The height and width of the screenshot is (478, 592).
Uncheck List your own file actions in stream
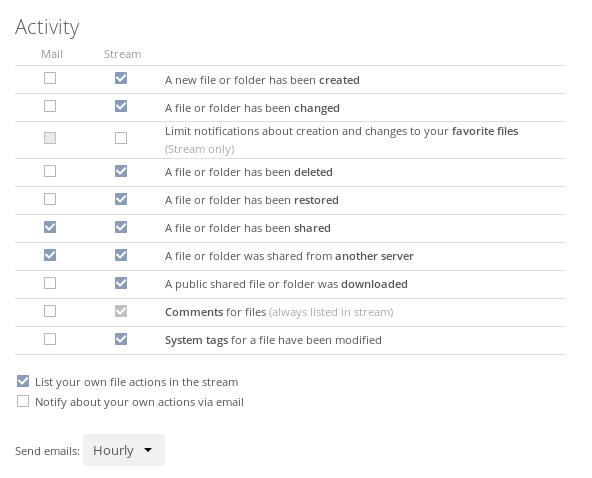pos(23,381)
